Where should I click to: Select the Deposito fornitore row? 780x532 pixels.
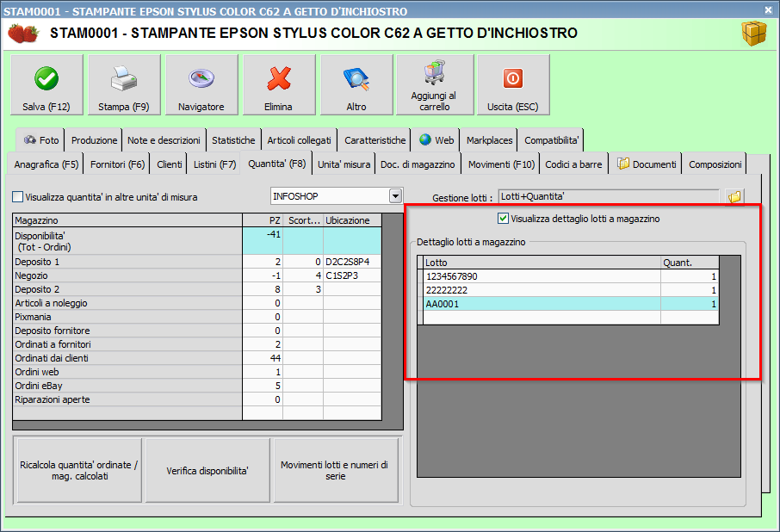click(x=197, y=331)
